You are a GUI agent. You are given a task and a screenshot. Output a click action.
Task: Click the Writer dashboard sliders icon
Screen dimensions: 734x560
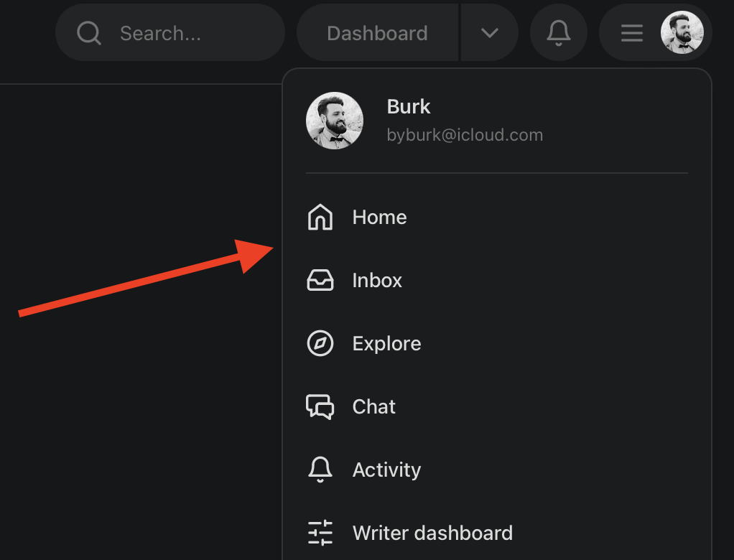point(320,533)
